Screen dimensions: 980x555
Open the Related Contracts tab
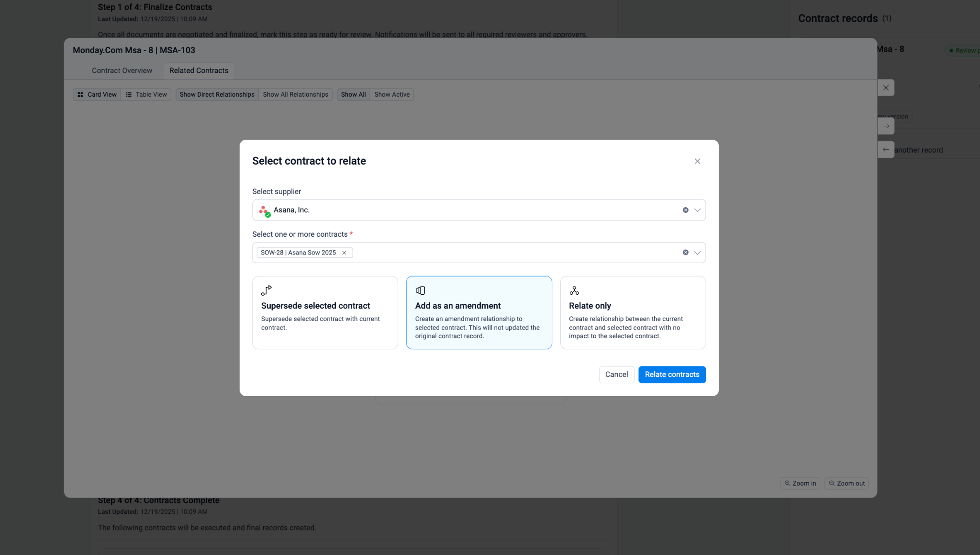(x=199, y=71)
